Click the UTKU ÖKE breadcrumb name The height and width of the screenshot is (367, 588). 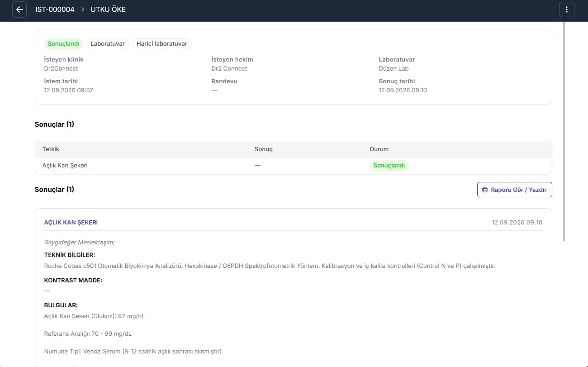click(108, 10)
